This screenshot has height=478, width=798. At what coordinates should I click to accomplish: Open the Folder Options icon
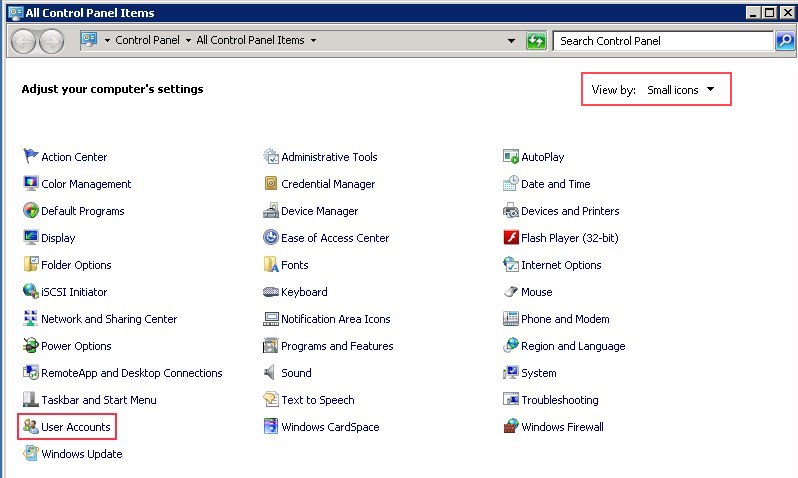(31, 264)
